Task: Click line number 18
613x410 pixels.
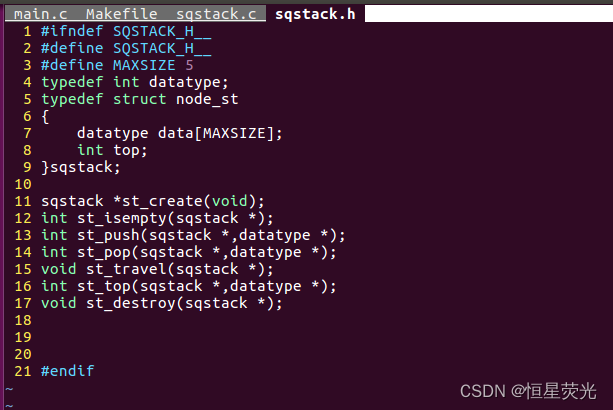Action: point(23,320)
